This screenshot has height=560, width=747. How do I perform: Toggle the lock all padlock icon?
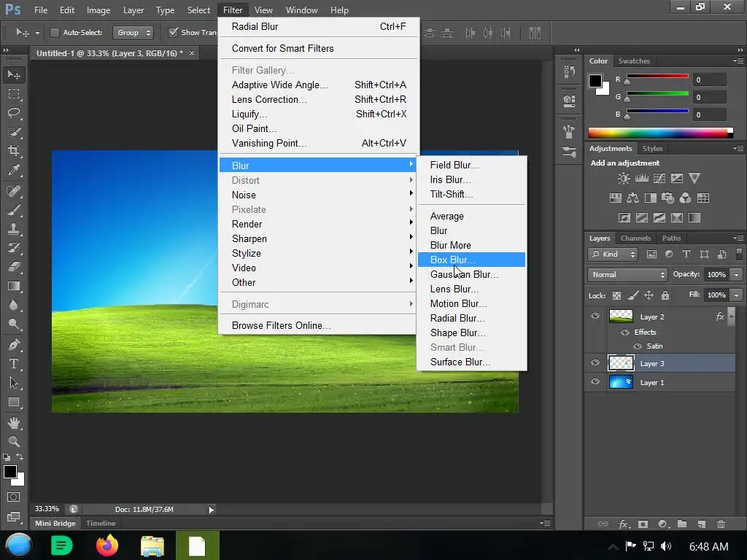coord(665,296)
